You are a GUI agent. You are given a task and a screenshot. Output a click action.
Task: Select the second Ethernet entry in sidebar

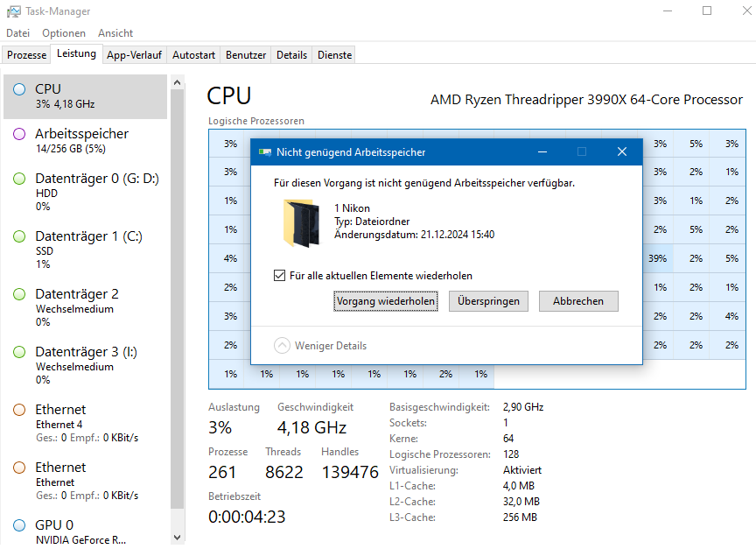click(85, 481)
